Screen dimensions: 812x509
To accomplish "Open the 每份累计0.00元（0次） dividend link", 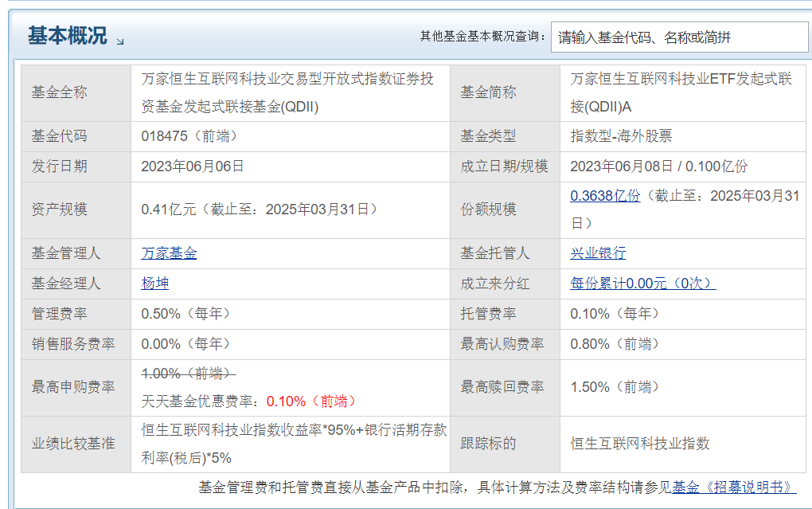I will tap(643, 284).
